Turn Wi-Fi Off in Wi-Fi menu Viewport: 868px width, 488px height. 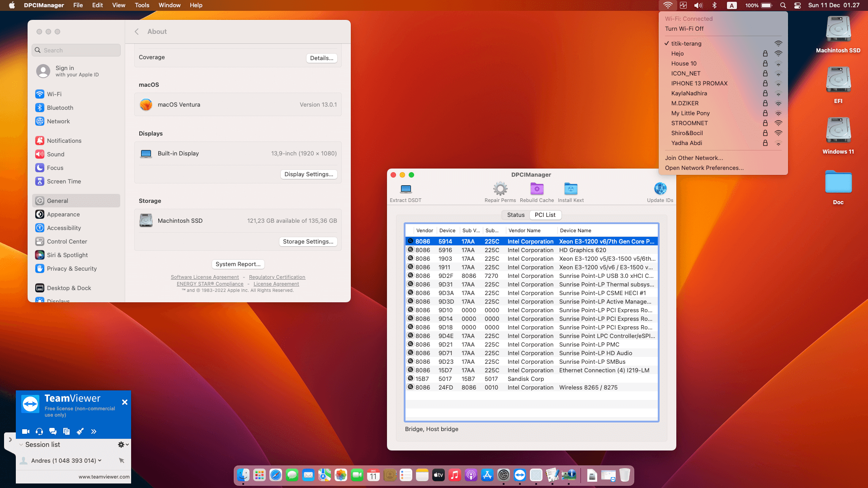click(723, 28)
